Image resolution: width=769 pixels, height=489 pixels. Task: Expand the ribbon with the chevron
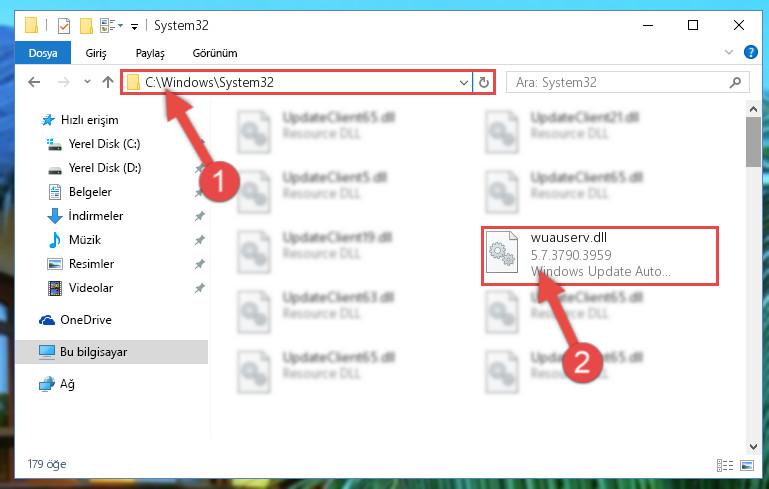[728, 52]
